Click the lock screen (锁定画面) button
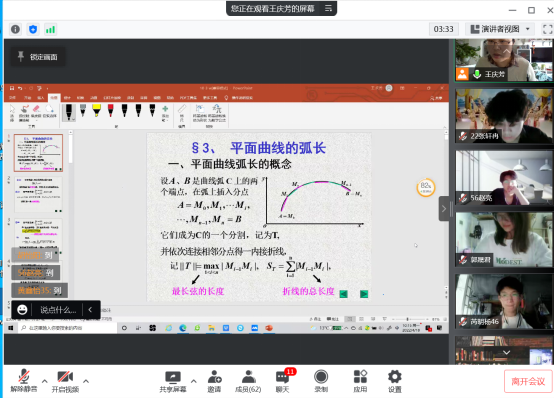The image size is (554, 398). pos(38,57)
